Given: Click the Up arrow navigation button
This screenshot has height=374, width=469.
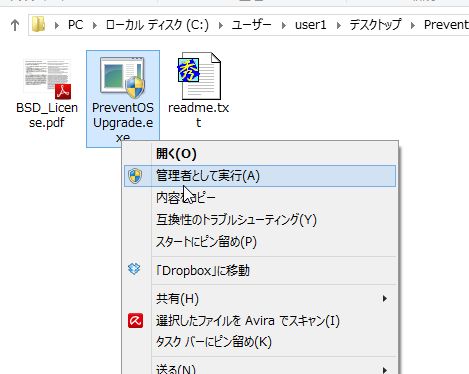Looking at the screenshot, I should coord(15,25).
